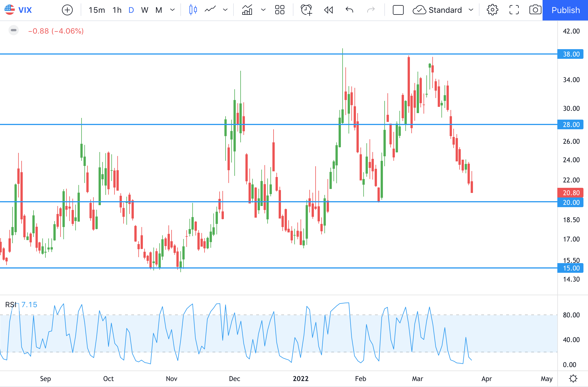Click the −0.88 (−4.06%) change value
Viewport: 588px width, 387px height.
click(x=56, y=31)
